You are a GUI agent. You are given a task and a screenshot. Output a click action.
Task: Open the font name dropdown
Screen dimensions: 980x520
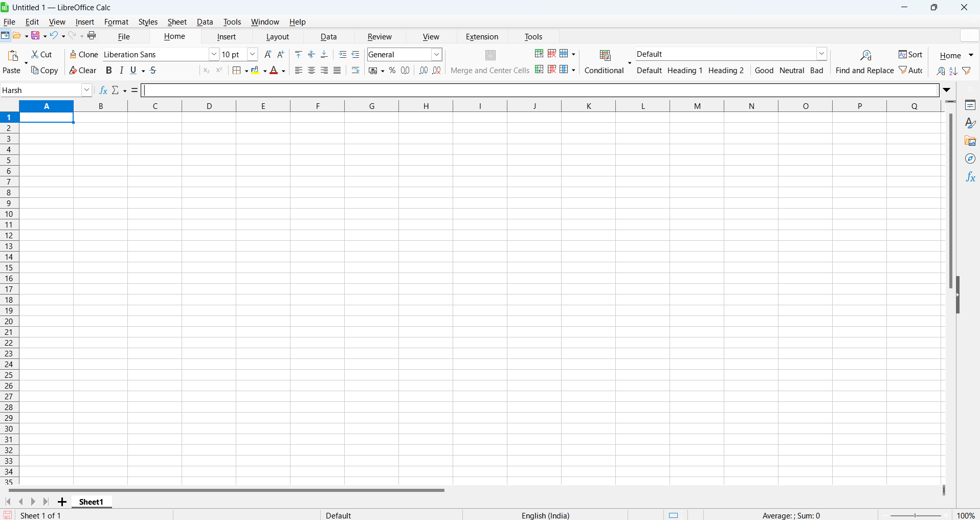[x=214, y=54]
